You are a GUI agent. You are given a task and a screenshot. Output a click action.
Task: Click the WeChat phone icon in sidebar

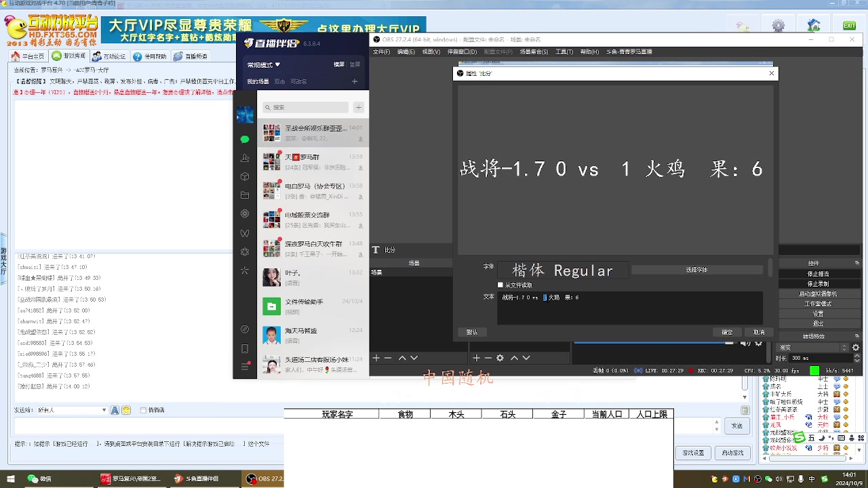[245, 348]
